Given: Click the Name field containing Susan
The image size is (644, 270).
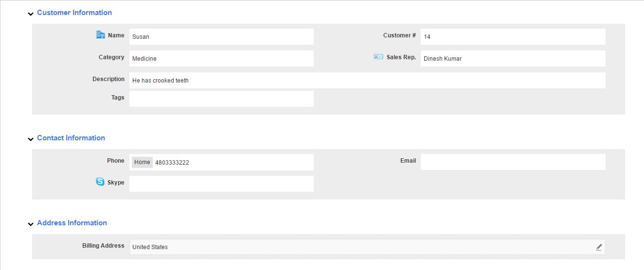Looking at the screenshot, I should tap(221, 37).
